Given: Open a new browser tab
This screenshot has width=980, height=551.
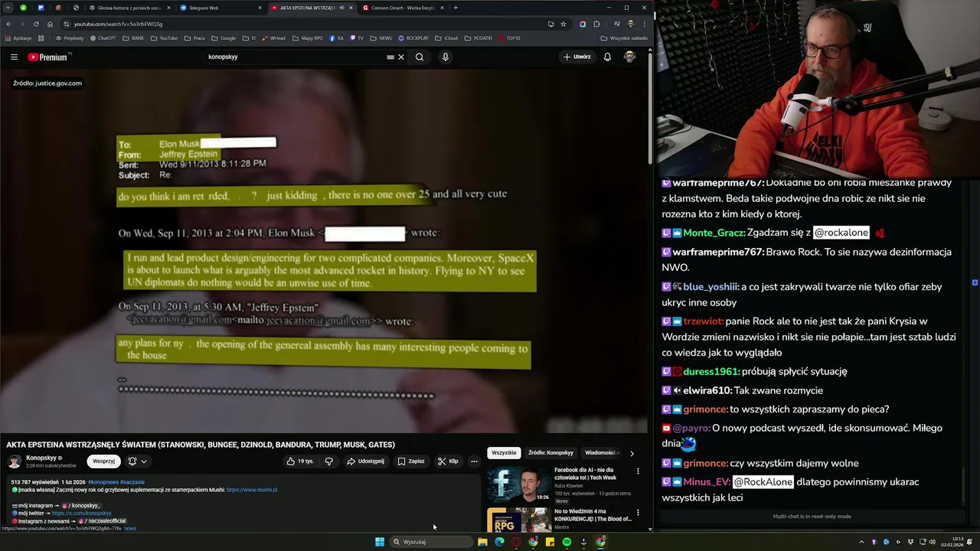Looking at the screenshot, I should pos(456,8).
